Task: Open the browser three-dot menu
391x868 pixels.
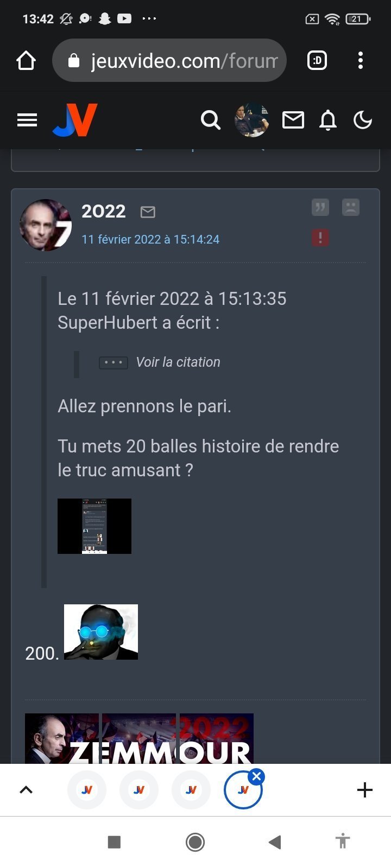Action: 361,60
